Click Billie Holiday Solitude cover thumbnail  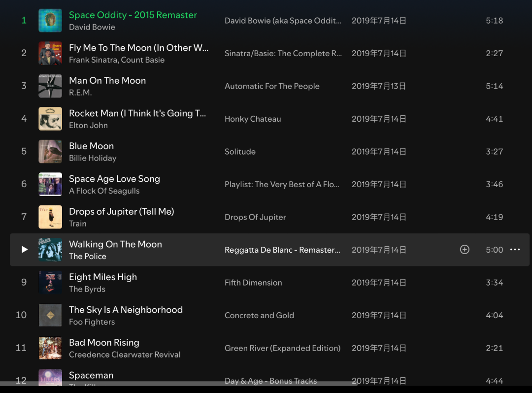tap(50, 152)
